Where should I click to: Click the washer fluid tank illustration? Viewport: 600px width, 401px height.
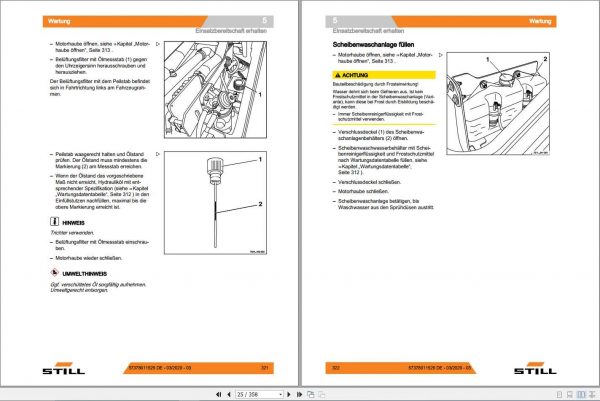click(x=498, y=104)
